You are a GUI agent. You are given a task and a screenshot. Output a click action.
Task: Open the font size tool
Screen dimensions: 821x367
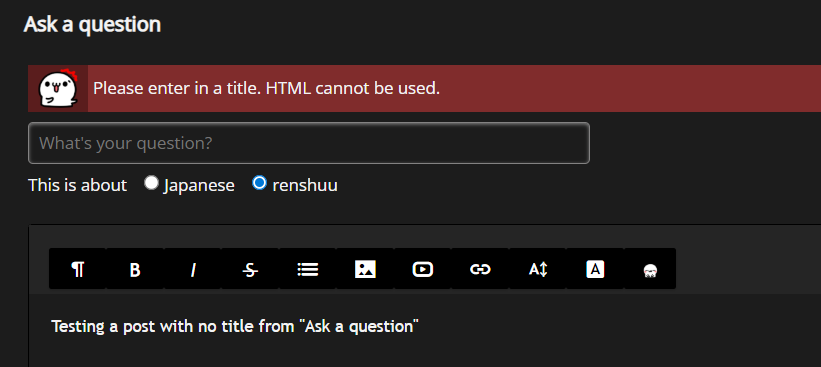538,269
